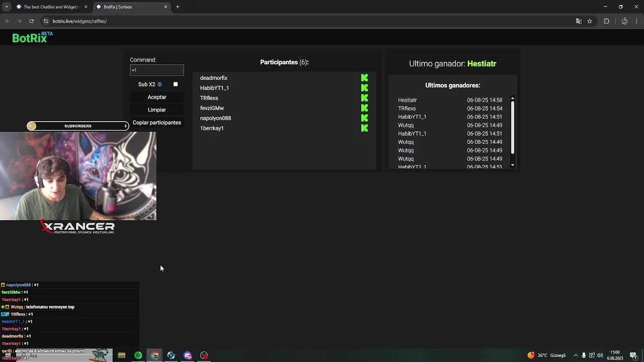Show hidden system tray icons chevron
The width and height of the screenshot is (644, 362).
pyautogui.click(x=576, y=355)
